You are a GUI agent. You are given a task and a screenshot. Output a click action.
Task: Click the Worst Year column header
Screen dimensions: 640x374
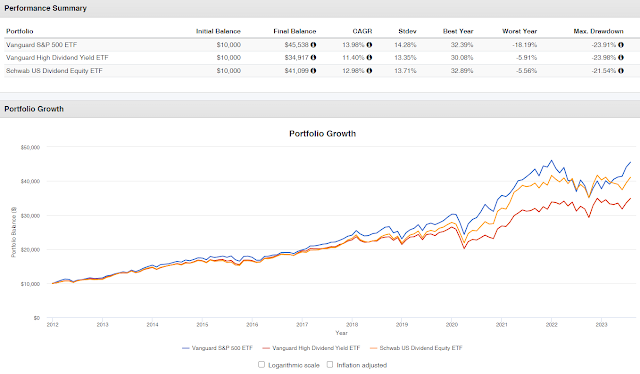pyautogui.click(x=520, y=31)
